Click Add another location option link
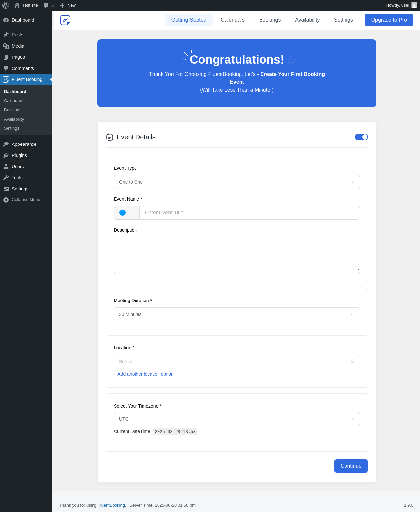 pos(144,374)
